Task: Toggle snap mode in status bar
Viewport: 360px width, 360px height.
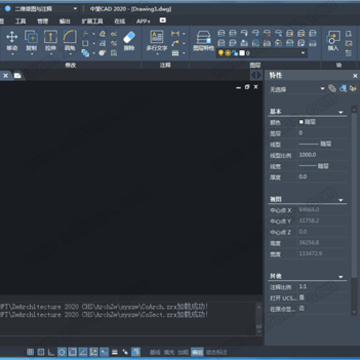Action: [x=30, y=352]
